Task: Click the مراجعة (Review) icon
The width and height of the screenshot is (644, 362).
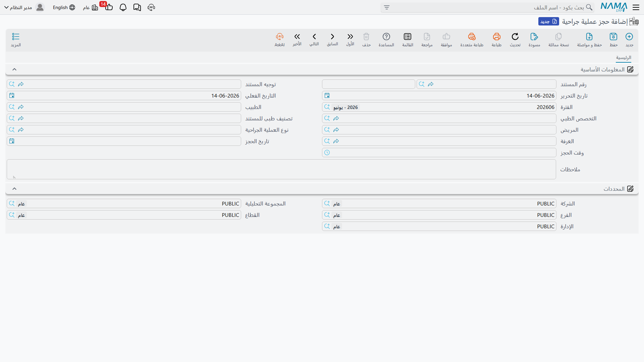Action: point(427,37)
